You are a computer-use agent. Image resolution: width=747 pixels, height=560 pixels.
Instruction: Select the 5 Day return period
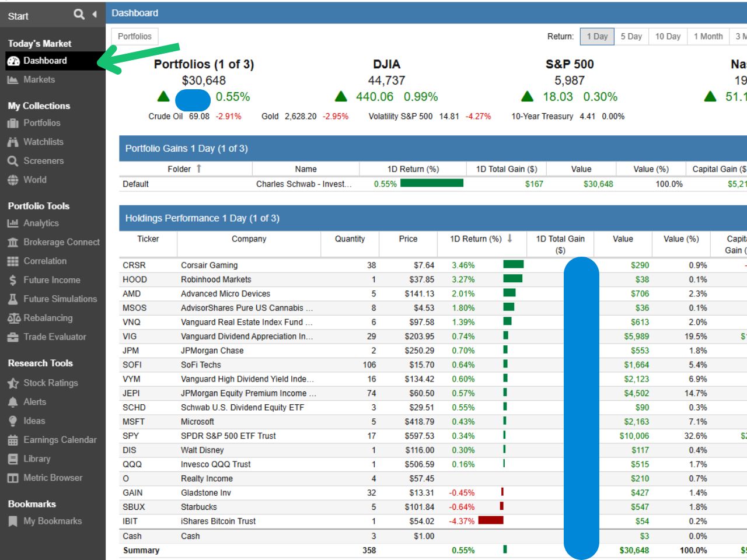pos(631,36)
